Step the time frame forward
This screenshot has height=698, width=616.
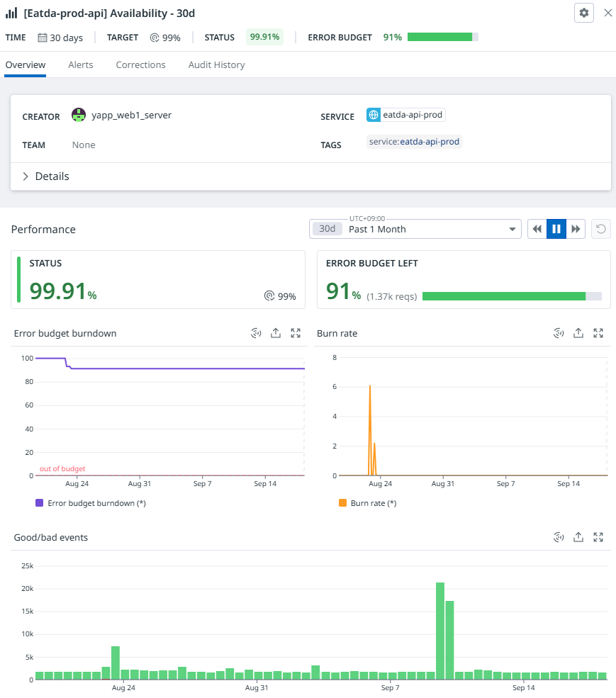(576, 229)
